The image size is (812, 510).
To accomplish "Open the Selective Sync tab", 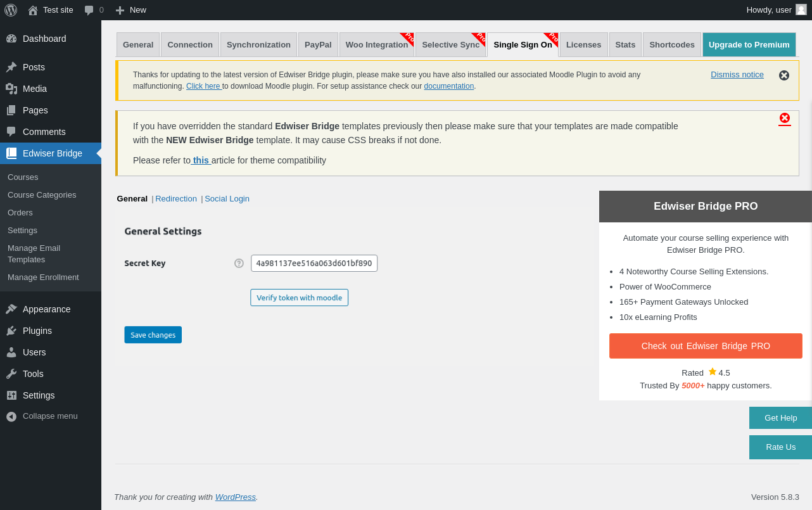I will click(450, 44).
